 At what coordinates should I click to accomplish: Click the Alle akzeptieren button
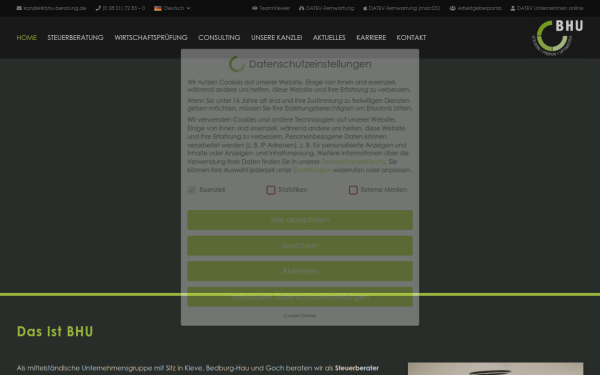click(x=300, y=220)
